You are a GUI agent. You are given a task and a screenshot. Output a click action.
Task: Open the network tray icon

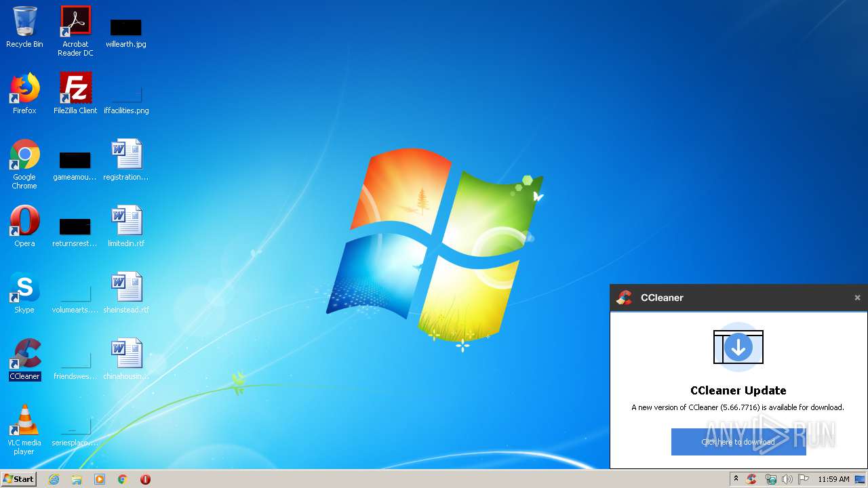[x=770, y=479]
